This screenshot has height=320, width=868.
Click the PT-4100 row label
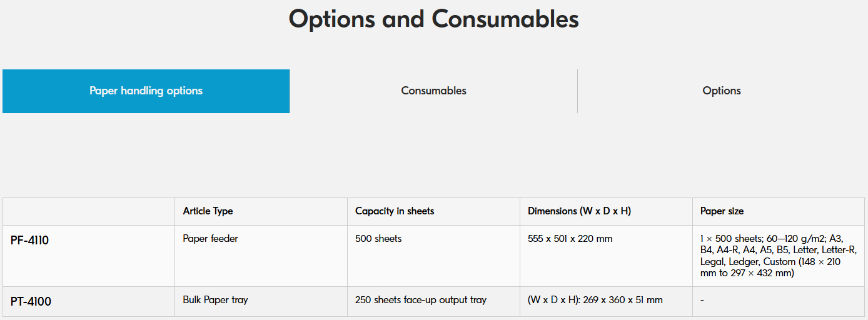tap(89, 301)
